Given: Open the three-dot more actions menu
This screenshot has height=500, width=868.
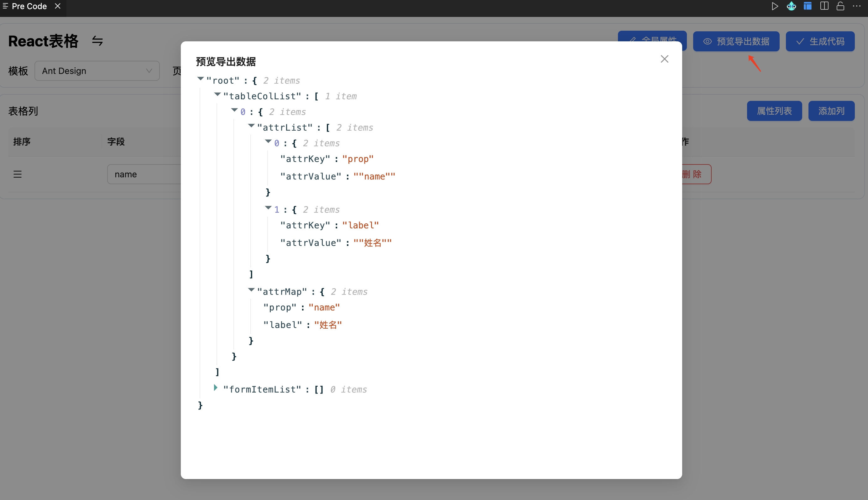Looking at the screenshot, I should coord(857,6).
